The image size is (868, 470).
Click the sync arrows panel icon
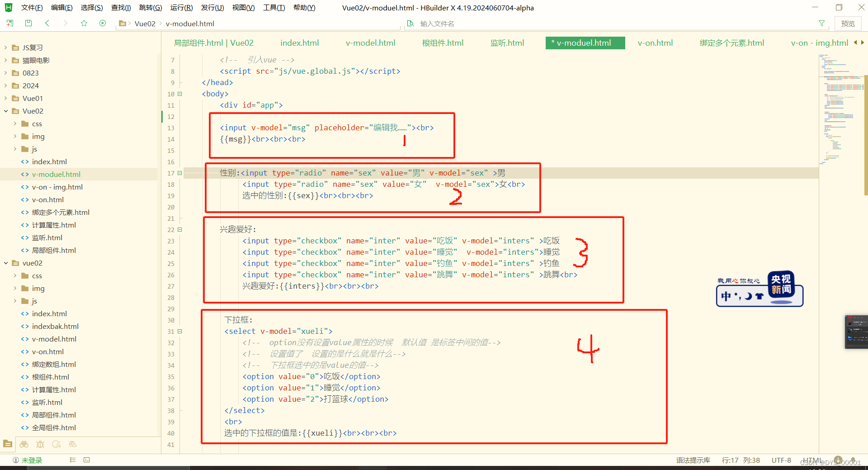pyautogui.click(x=57, y=444)
